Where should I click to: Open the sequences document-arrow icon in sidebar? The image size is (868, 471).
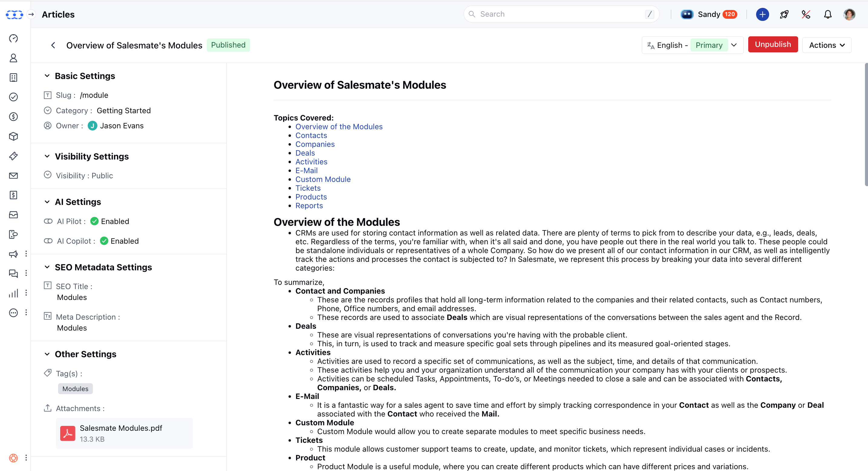click(14, 234)
